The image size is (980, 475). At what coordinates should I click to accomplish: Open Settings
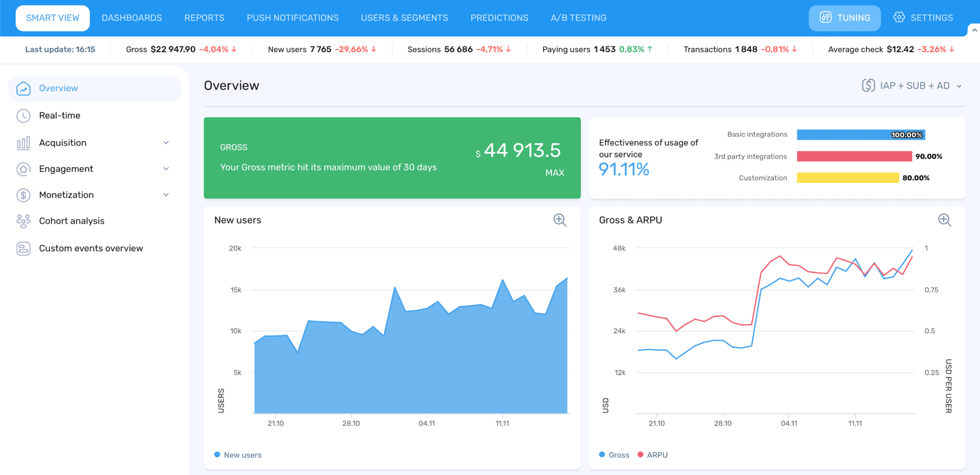pos(923,18)
